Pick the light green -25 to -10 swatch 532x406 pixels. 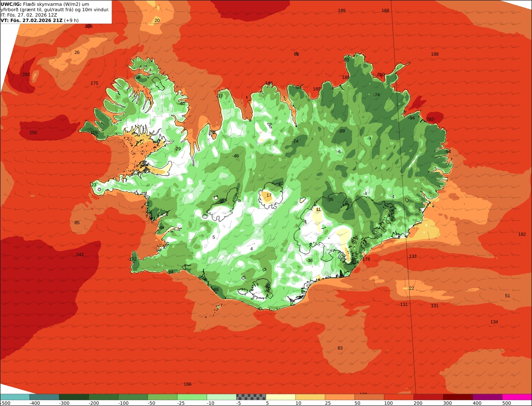[192, 397]
